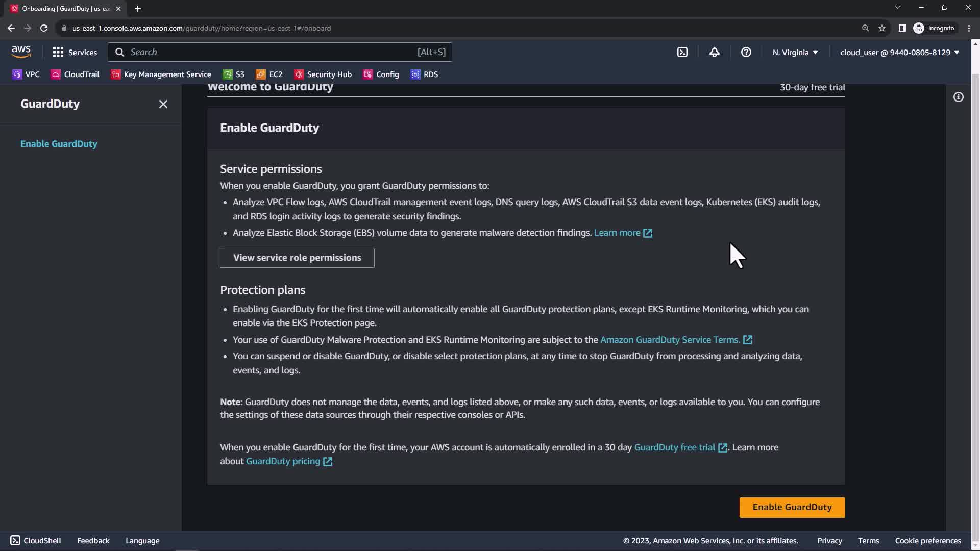
Task: Bookmark this page with the star icon
Action: 881,28
